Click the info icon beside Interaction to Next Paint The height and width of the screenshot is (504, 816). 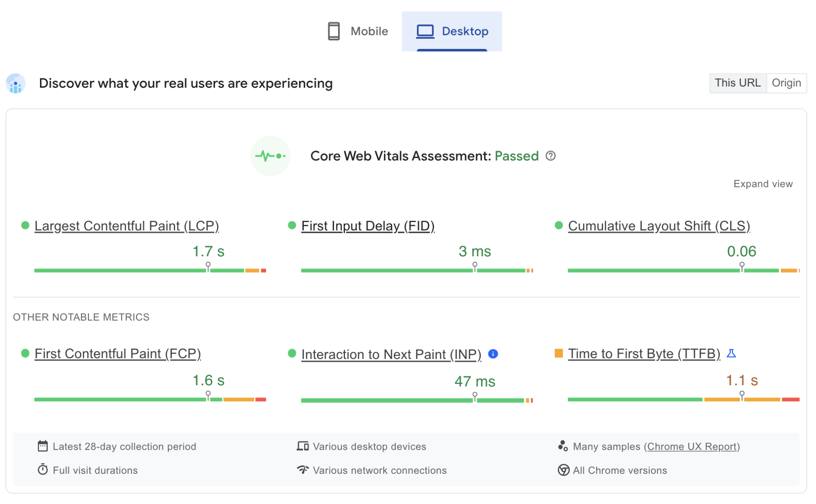tap(492, 354)
